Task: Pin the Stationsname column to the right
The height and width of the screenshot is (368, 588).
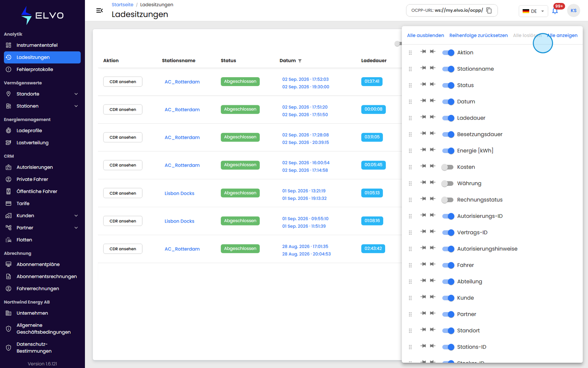Action: [433, 68]
